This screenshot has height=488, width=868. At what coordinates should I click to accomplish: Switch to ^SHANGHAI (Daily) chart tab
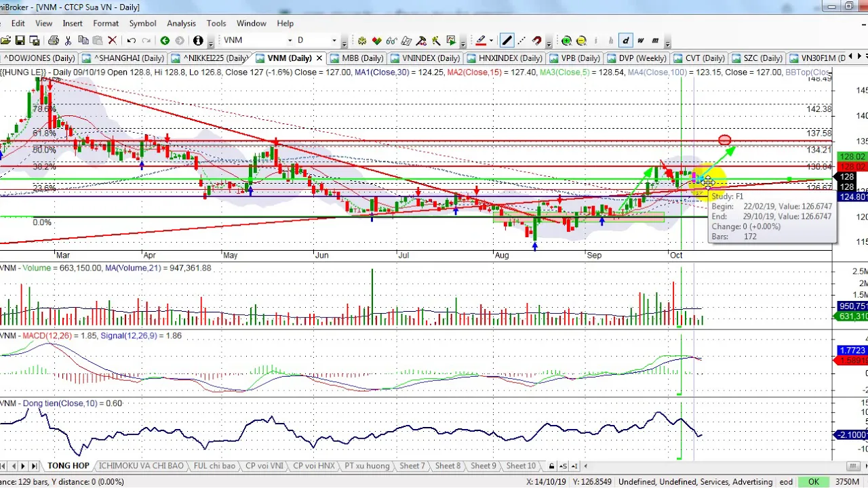123,58
